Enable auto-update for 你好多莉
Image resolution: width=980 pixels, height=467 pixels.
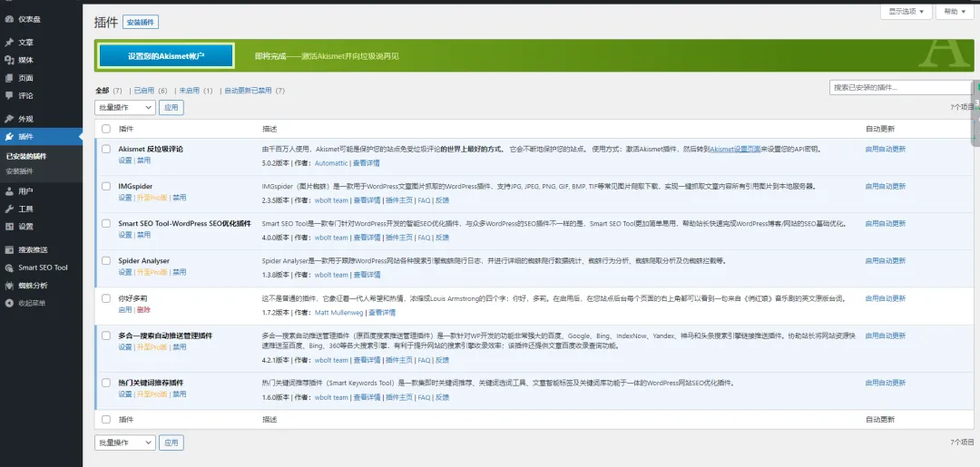(885, 298)
